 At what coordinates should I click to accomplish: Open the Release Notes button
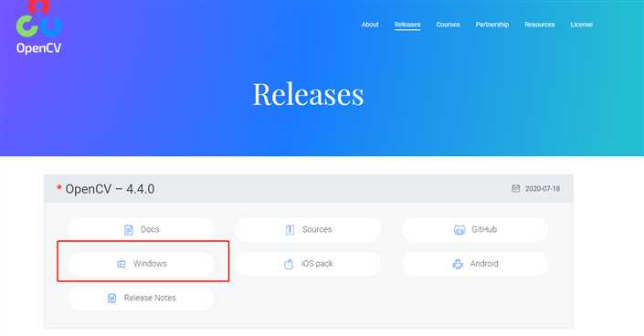click(x=142, y=298)
